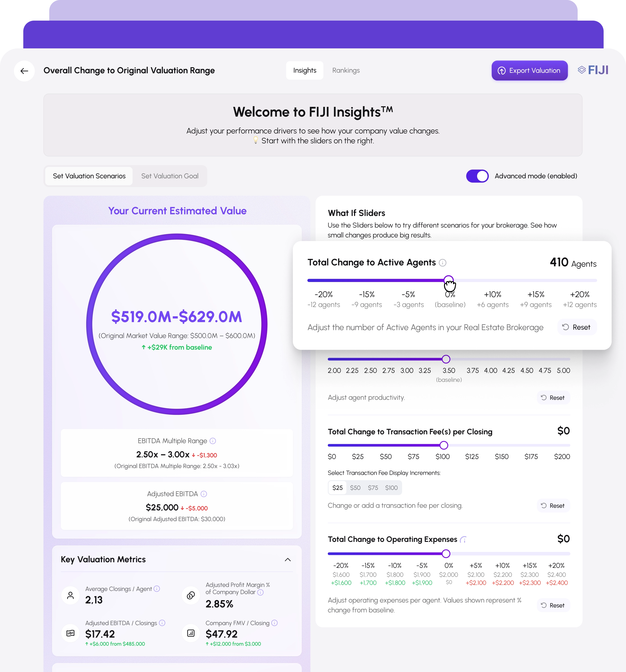Click the +5% $2,100 operating expenses mark

tap(476, 574)
